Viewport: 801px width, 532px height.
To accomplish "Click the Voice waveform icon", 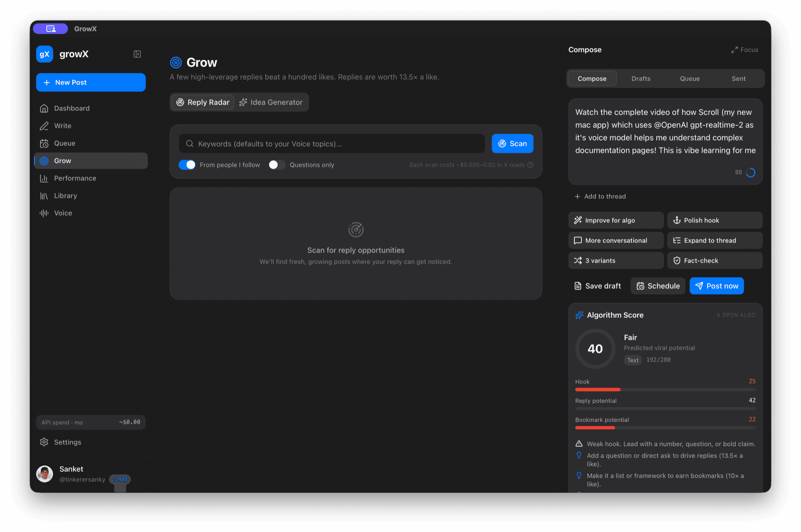I will coord(44,213).
